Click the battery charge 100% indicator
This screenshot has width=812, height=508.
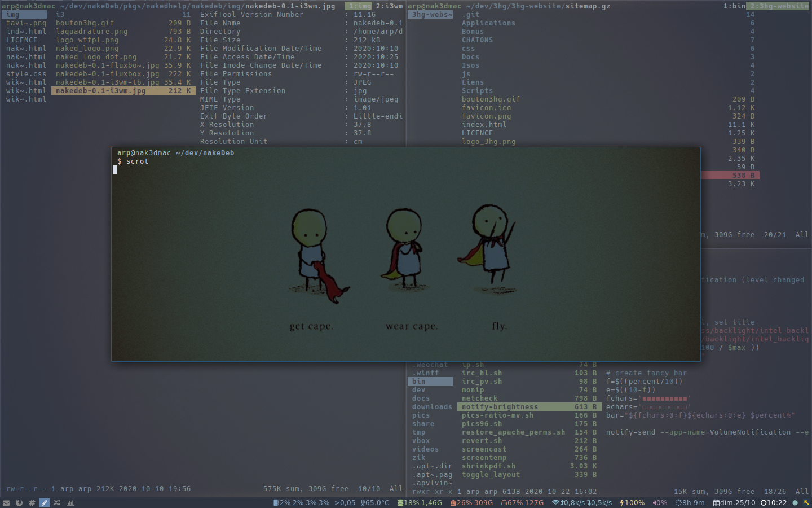coord(632,502)
